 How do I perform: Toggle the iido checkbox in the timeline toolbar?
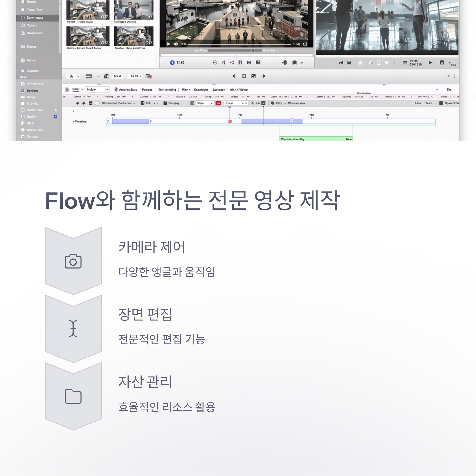263,103
